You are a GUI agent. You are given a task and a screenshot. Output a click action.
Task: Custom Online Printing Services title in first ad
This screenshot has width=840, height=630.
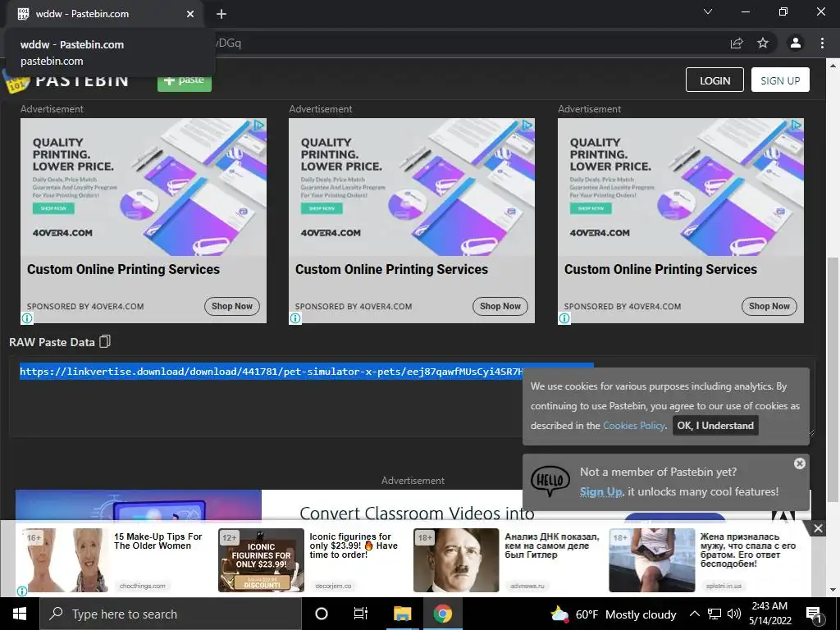click(123, 269)
